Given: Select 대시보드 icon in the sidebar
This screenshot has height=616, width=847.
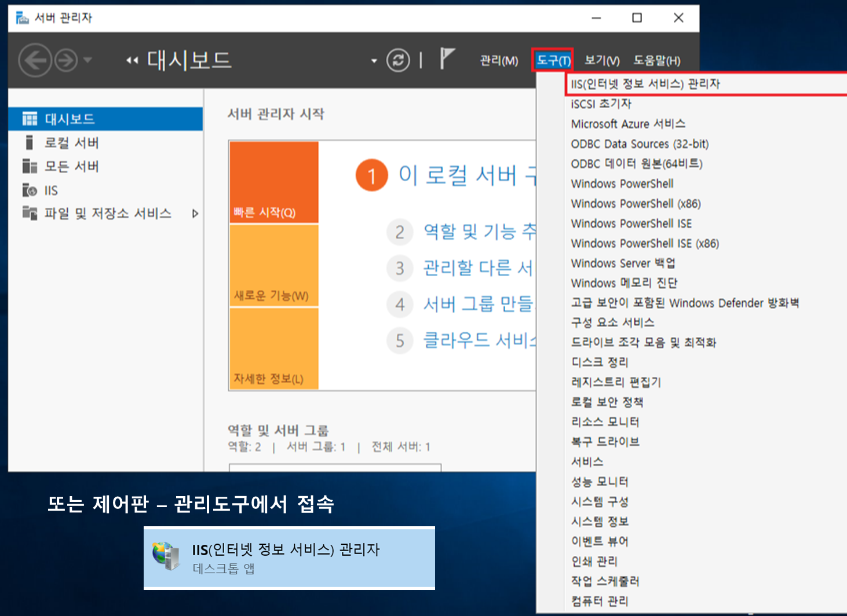Looking at the screenshot, I should [30, 119].
